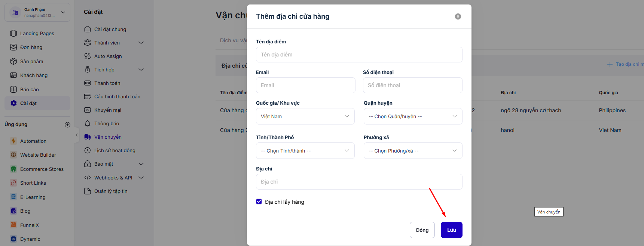
Task: Click the Auto Assign icon
Action: point(88,56)
